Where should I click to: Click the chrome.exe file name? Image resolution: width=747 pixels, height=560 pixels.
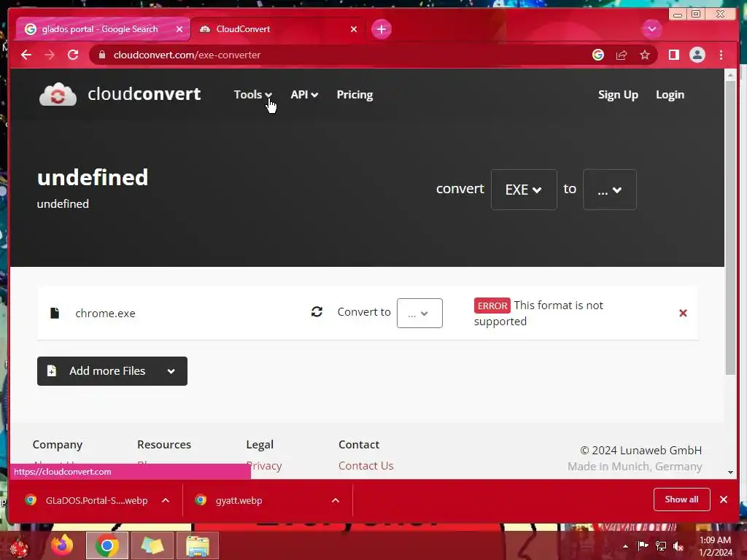(105, 313)
